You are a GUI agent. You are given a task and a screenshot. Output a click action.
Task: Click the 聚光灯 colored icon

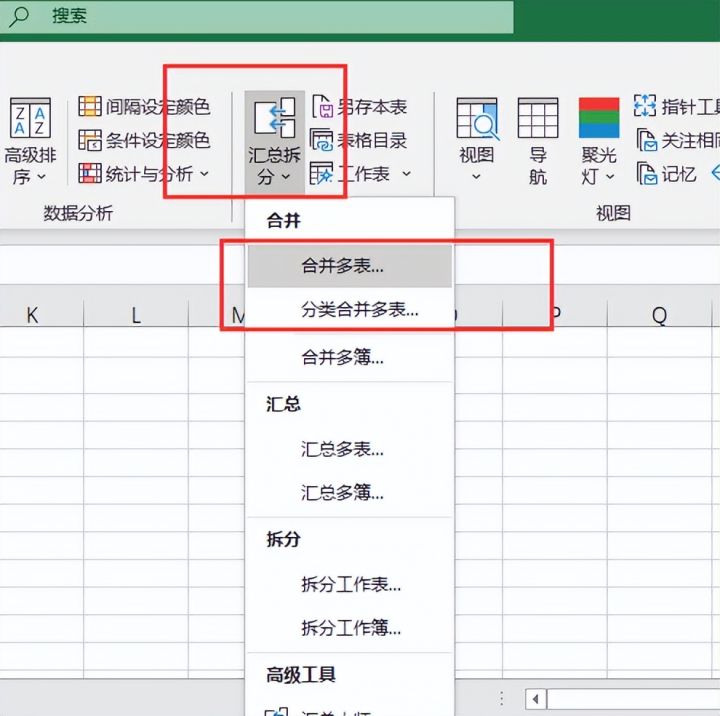pos(599,118)
